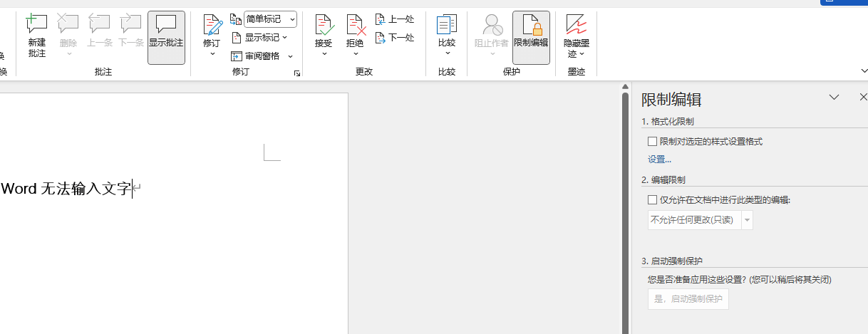Viewport: 868px width, 334px height.
Task: Open the 修订 dropdown arrow
Action: click(212, 54)
